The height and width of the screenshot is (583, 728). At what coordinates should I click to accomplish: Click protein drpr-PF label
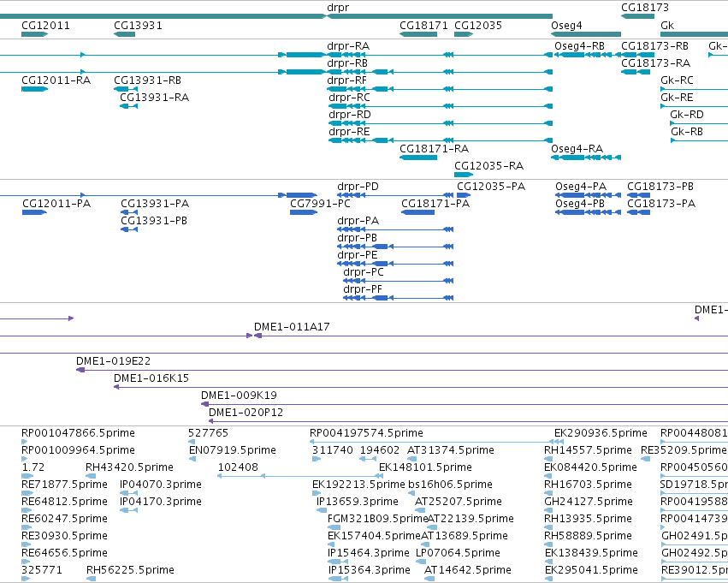[363, 290]
